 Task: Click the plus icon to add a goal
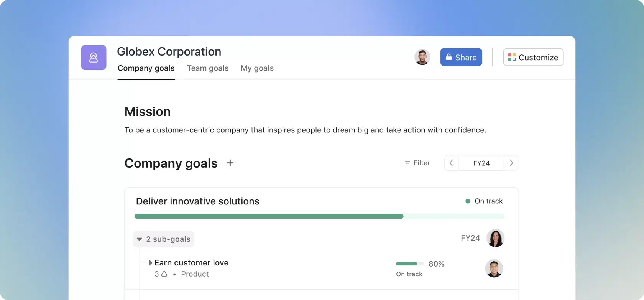click(x=230, y=163)
